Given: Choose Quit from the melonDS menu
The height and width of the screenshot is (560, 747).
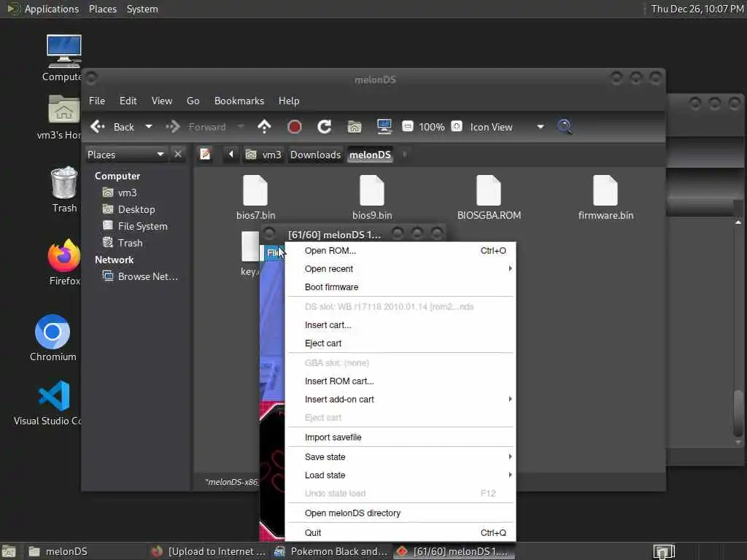Looking at the screenshot, I should (x=400, y=532).
